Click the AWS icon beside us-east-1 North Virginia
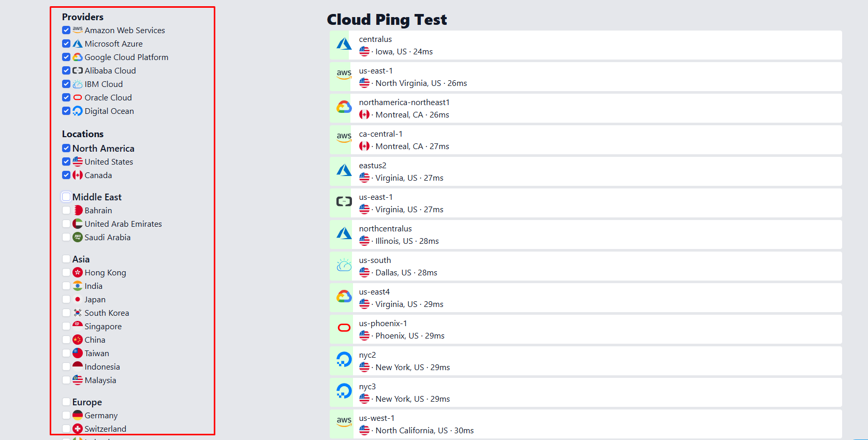The height and width of the screenshot is (440, 868). click(344, 74)
